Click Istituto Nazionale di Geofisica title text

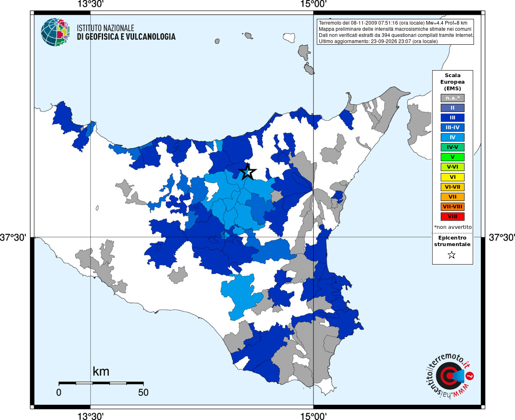pos(126,32)
